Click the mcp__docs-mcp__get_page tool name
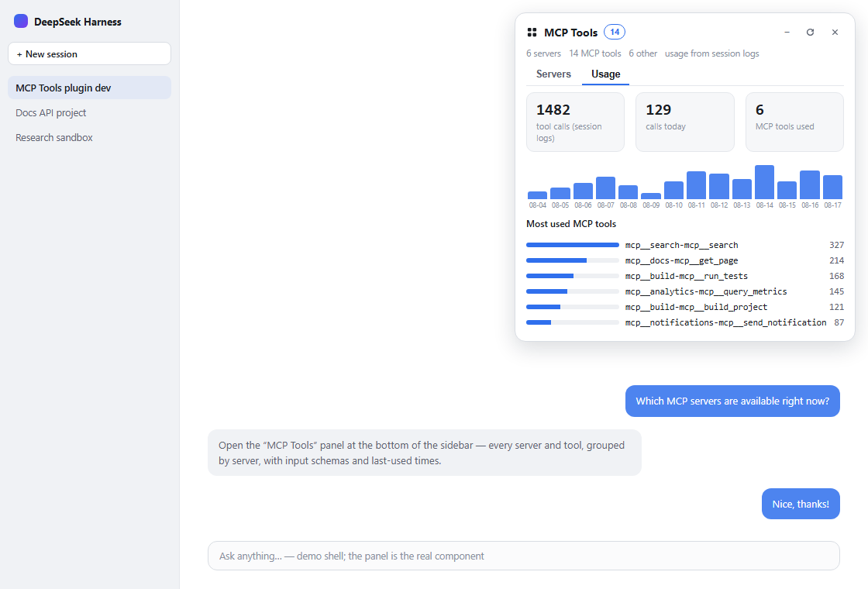This screenshot has width=868, height=589. coord(681,260)
